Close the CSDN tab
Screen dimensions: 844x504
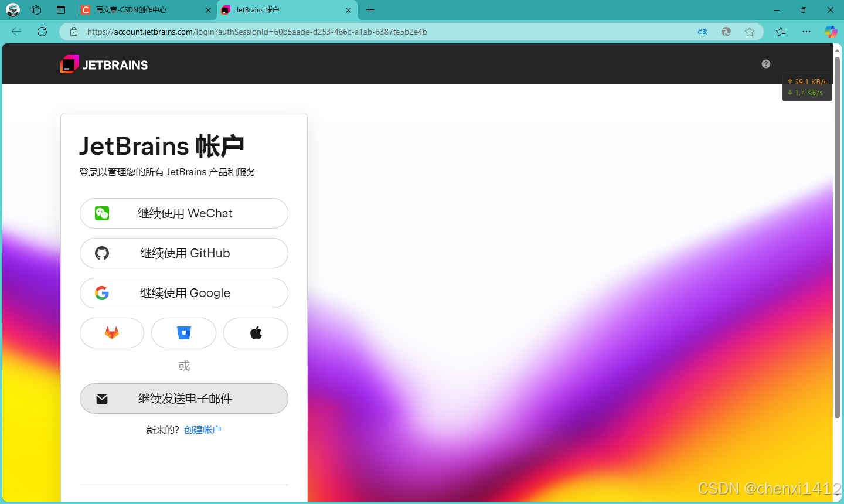click(x=208, y=10)
